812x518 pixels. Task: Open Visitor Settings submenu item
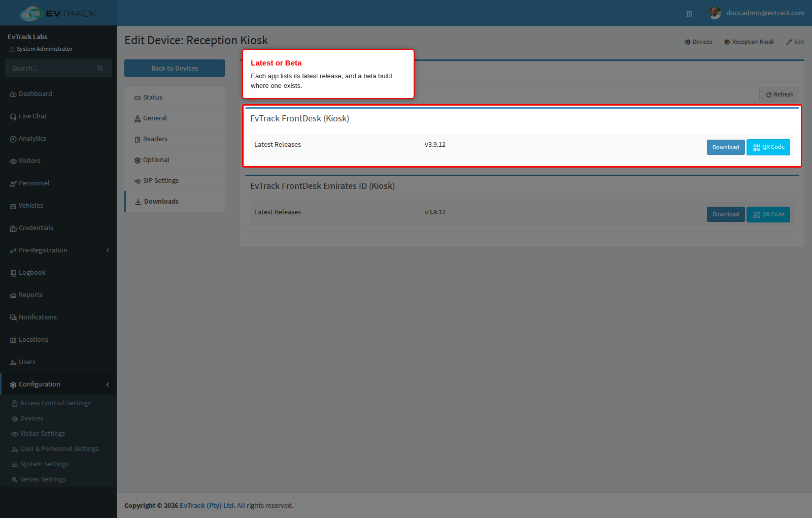[58, 434]
